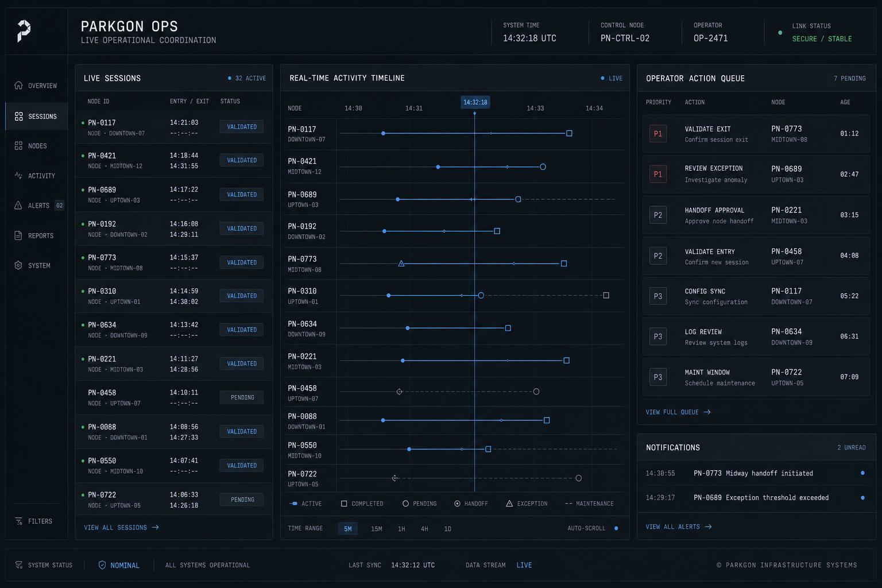Click the Legend Pending circle entry
The image size is (882, 588).
419,504
